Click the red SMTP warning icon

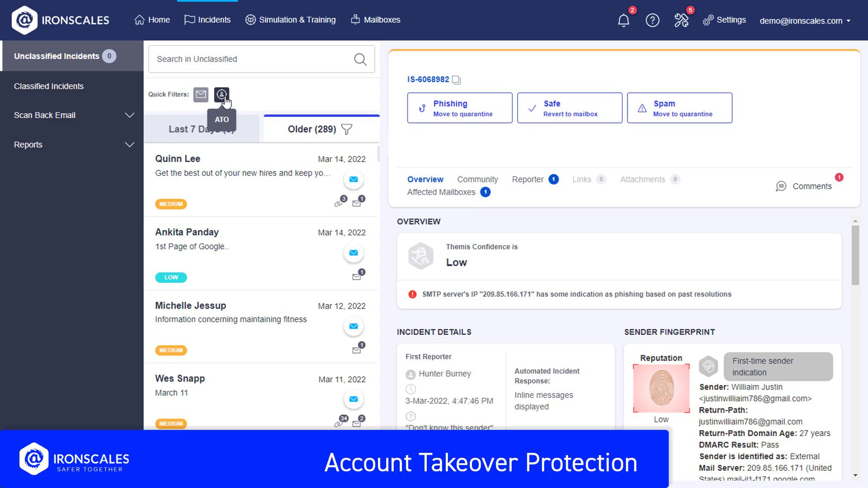pos(412,294)
